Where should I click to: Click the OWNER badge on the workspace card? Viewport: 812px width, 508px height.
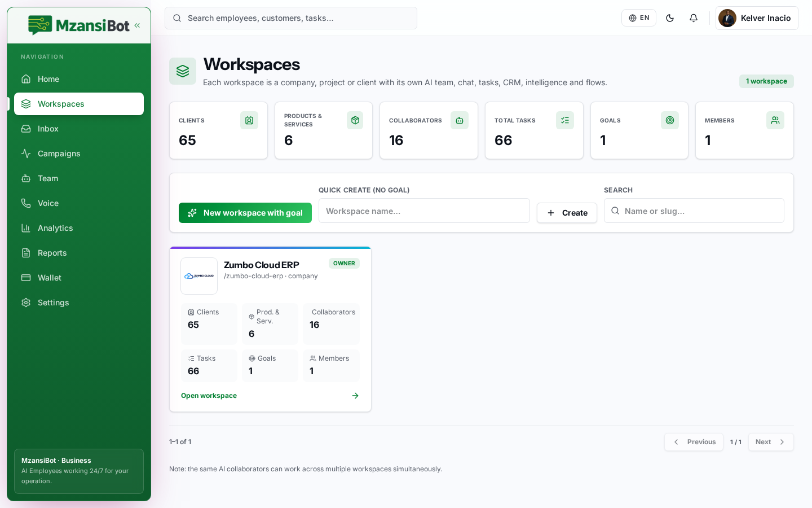[344, 264]
